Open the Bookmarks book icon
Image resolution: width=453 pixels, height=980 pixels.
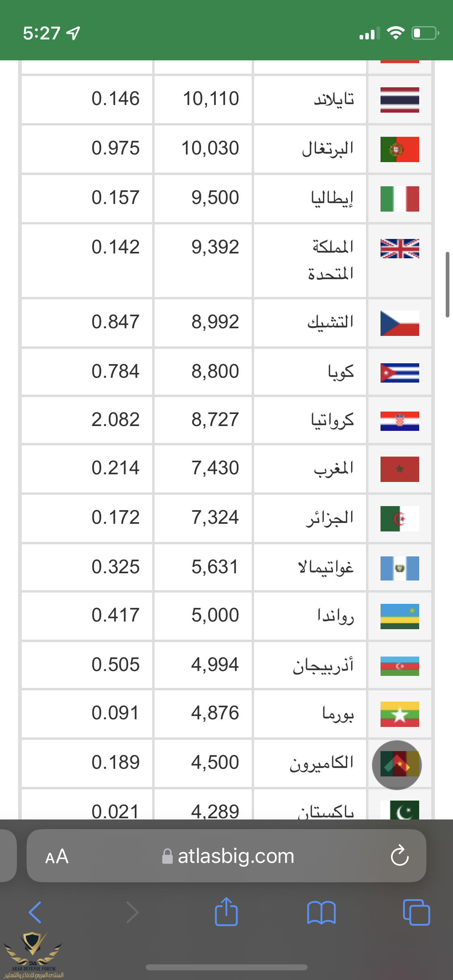tap(321, 912)
